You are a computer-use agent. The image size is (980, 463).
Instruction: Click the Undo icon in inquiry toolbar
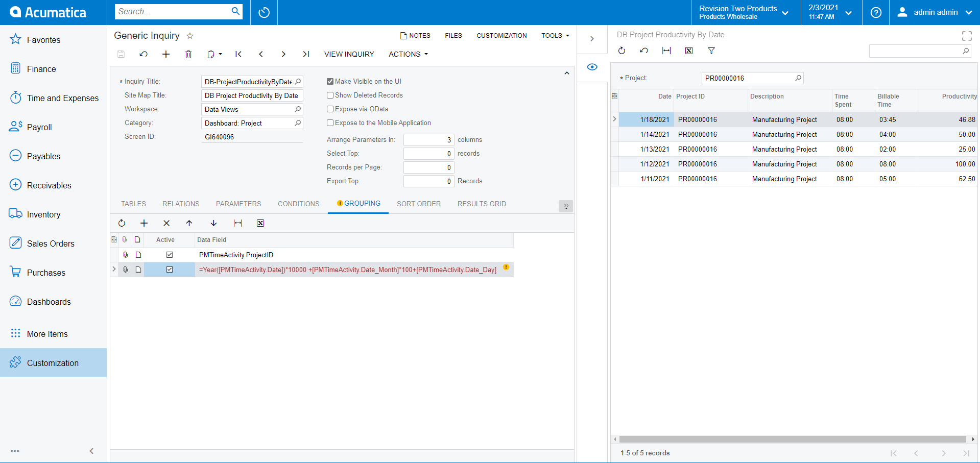click(144, 54)
